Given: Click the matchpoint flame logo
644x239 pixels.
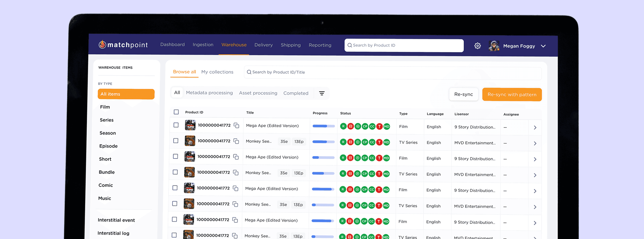Looking at the screenshot, I should [102, 44].
